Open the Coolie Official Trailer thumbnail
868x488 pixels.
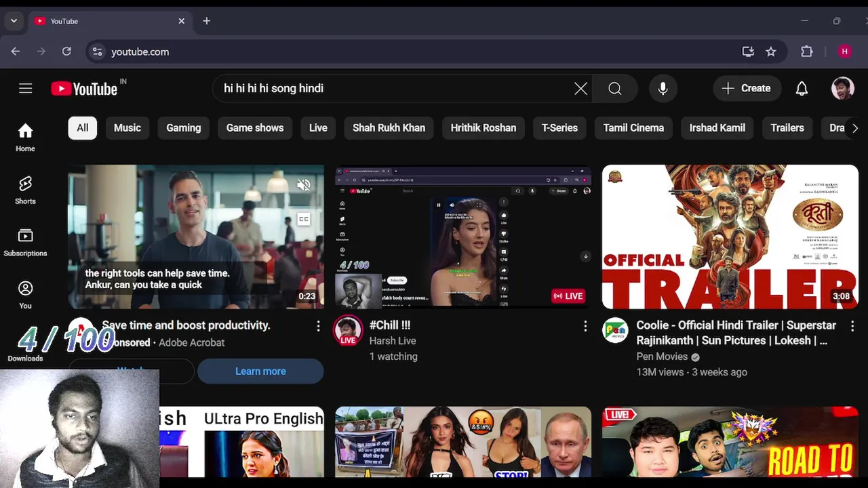(x=730, y=237)
